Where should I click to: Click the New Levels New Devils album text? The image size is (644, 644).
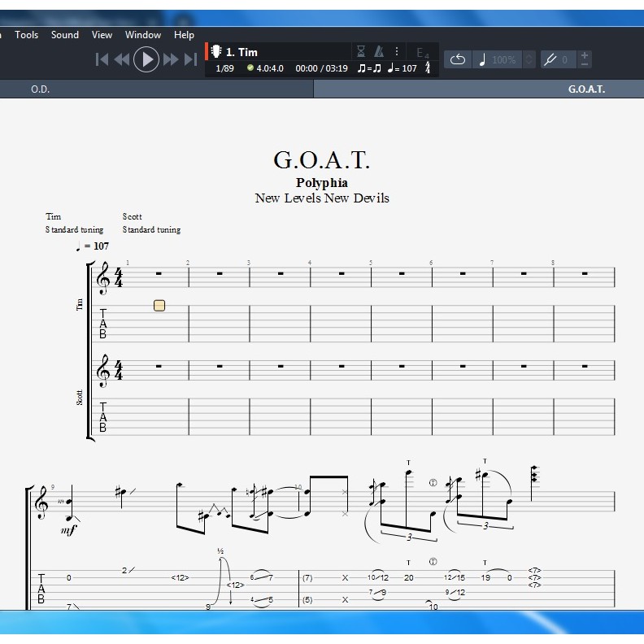coord(321,198)
